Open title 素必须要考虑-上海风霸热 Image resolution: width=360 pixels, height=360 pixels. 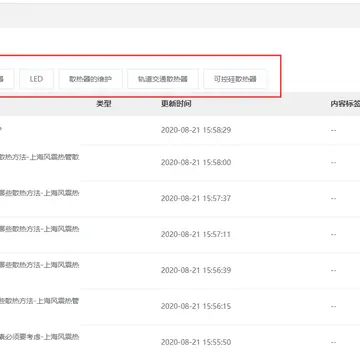40,337
